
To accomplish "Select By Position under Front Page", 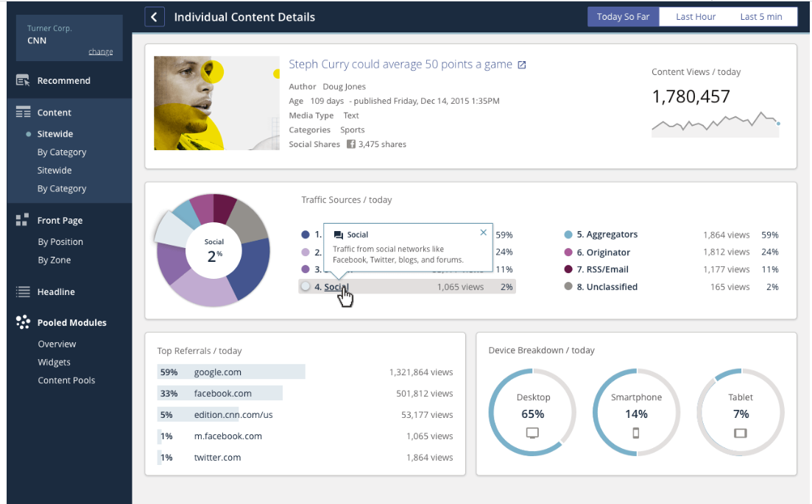I will click(x=60, y=241).
